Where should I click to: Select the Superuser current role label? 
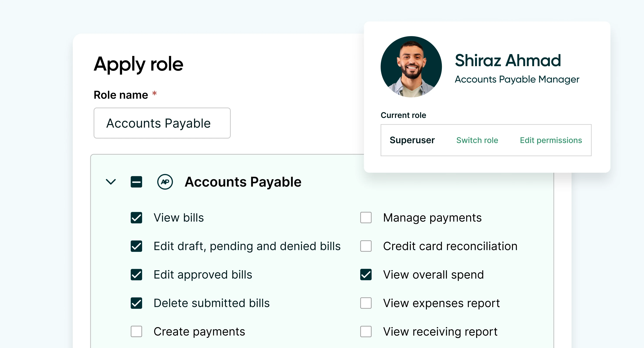coord(412,140)
